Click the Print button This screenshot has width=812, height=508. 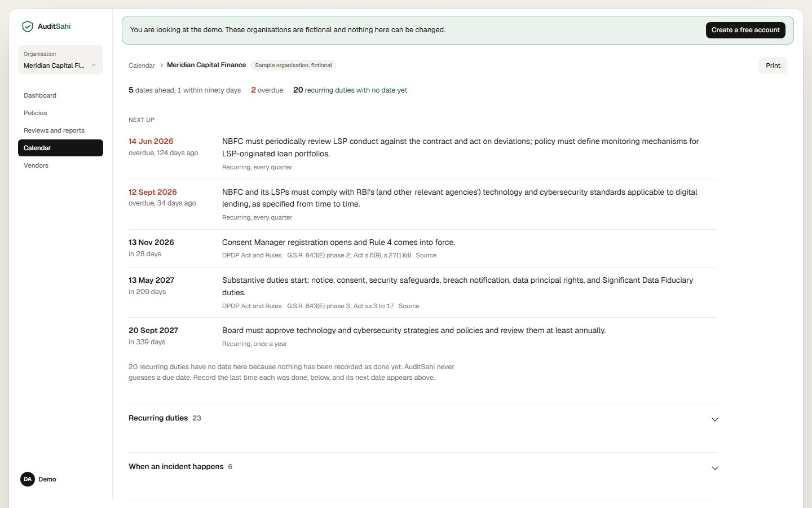[773, 65]
